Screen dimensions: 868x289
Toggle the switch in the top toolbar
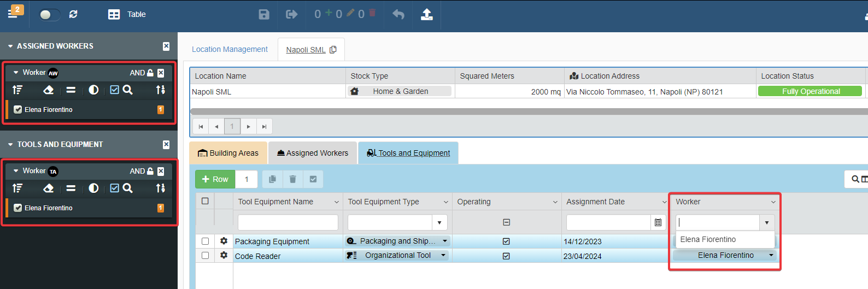49,14
